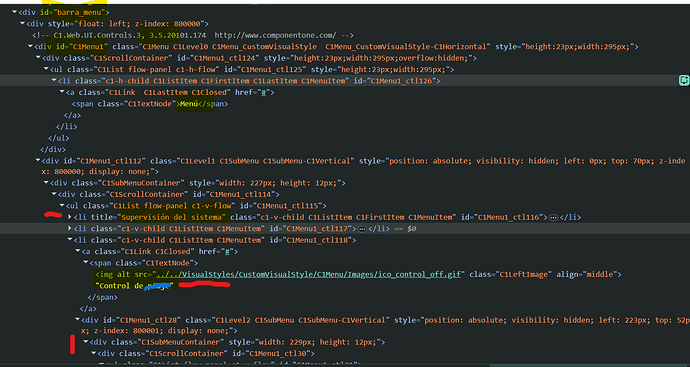Screen dimensions: 690x367
Task: Collapse the li with id C1Menu1_ctl126
Action: [x=54, y=81]
